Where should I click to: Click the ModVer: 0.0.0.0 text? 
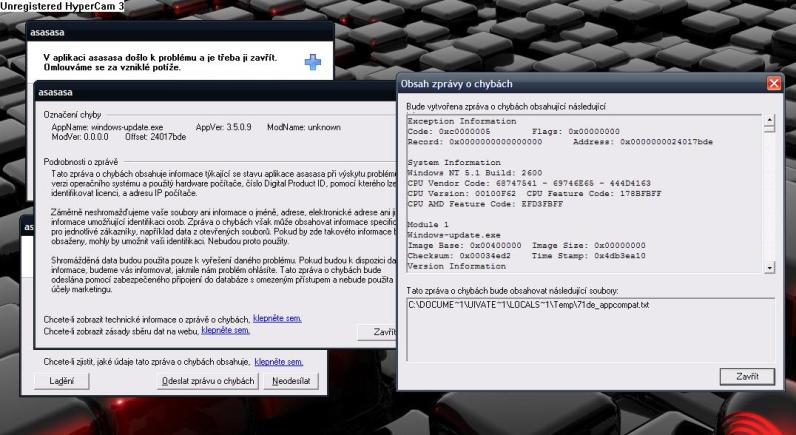coord(80,137)
